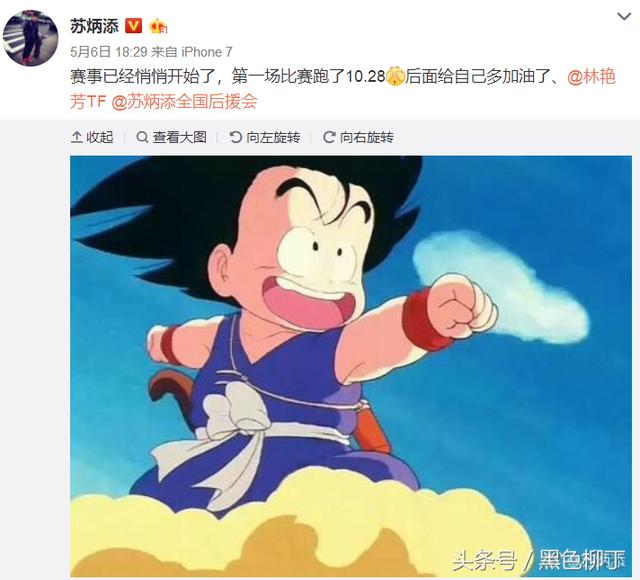This screenshot has height=580, width=640.
Task: Click 查看大图 to view large image
Action: point(171,137)
